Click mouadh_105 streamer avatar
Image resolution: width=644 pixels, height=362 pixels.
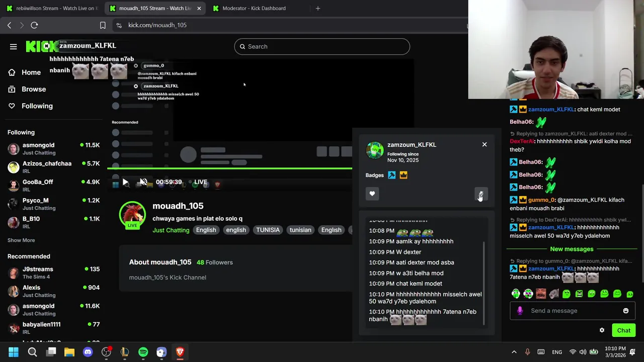(x=132, y=214)
